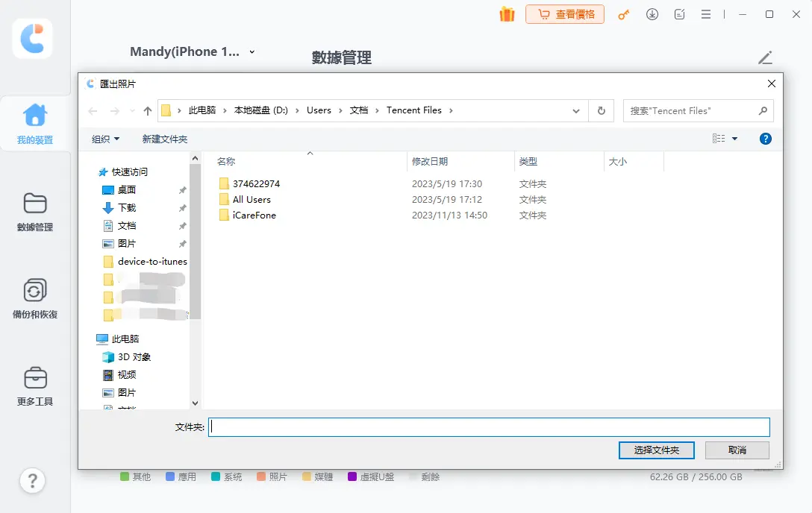Select 下载 in quick access
Image resolution: width=812 pixels, height=513 pixels.
pyautogui.click(x=126, y=207)
